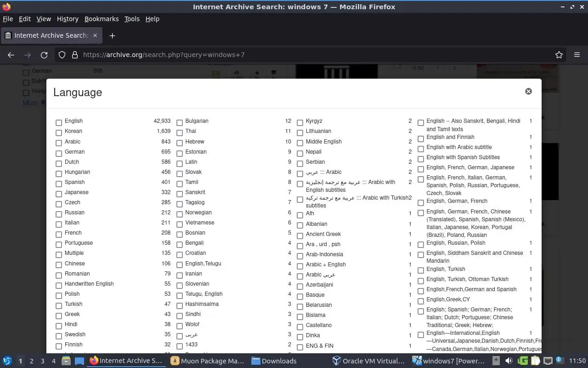
Task: Switch to windows7 VM window in taskbar
Action: pyautogui.click(x=450, y=361)
